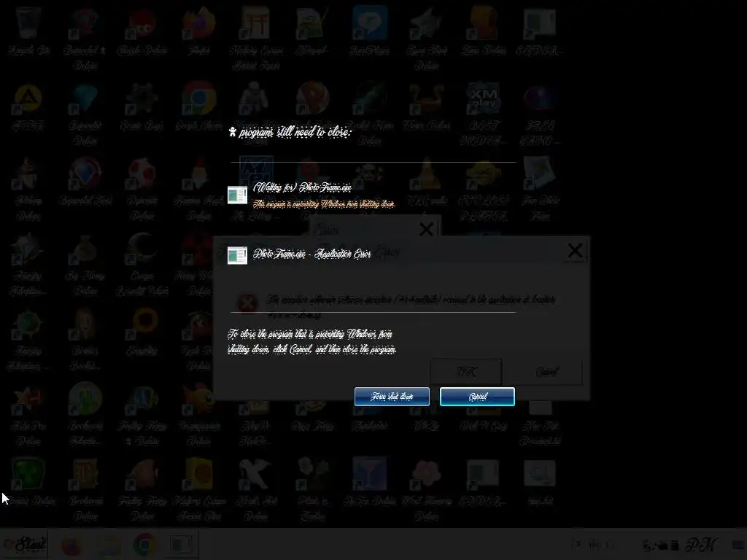The width and height of the screenshot is (747, 560).
Task: Close the small dimmed Error window behind
Action: pos(426,230)
